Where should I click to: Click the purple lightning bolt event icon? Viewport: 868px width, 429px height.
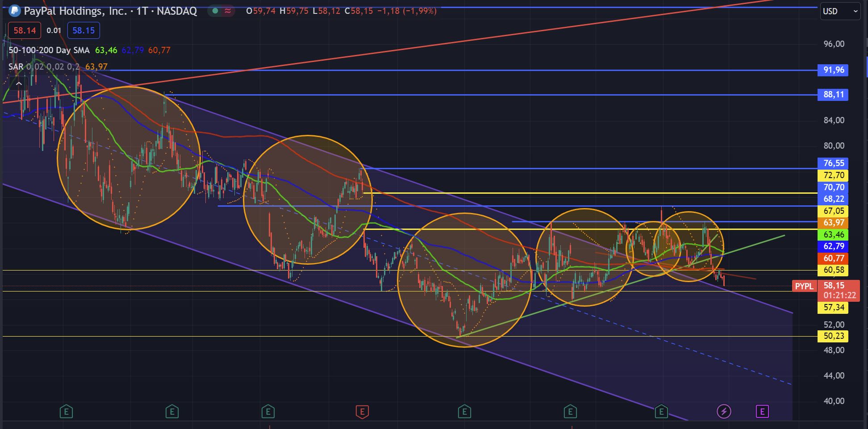point(724,411)
